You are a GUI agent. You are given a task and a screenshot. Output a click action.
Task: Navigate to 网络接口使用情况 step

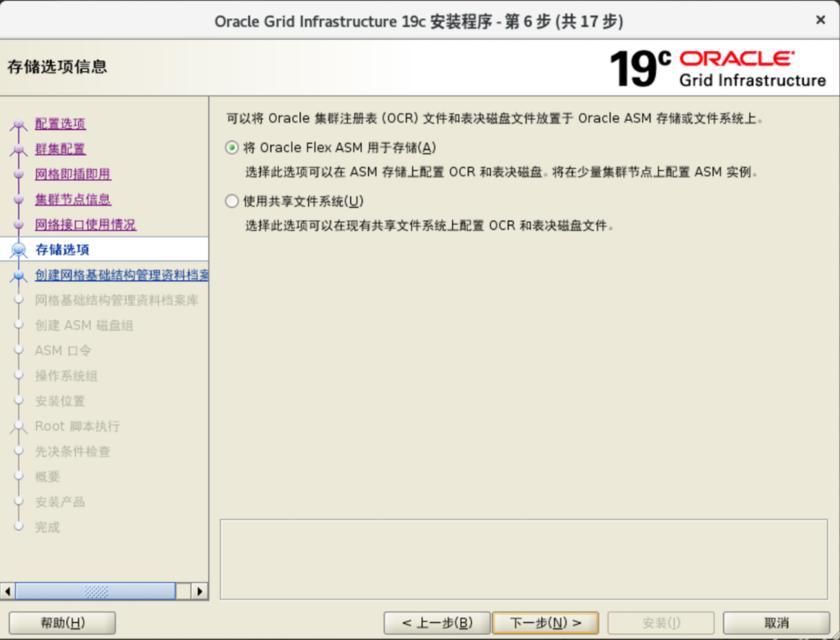tap(85, 224)
